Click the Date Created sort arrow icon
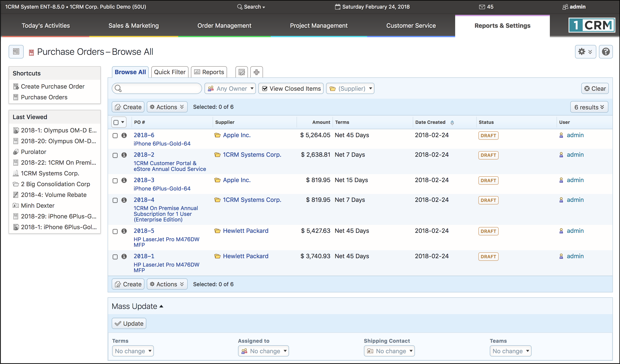 [x=452, y=122]
